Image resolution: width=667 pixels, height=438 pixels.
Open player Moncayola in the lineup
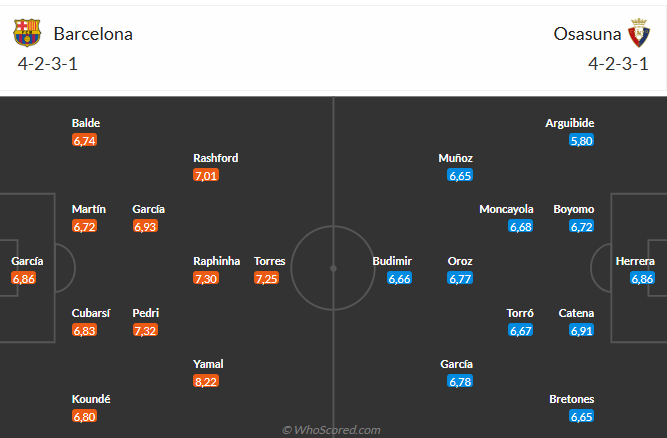(x=506, y=209)
